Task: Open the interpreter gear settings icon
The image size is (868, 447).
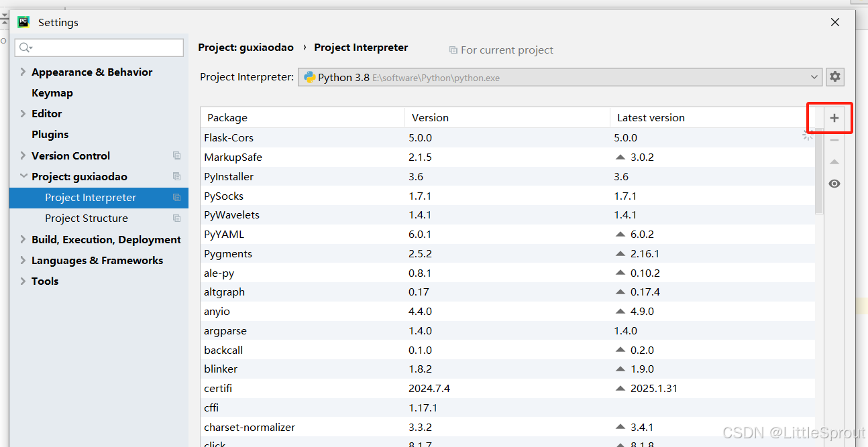Action: point(834,77)
